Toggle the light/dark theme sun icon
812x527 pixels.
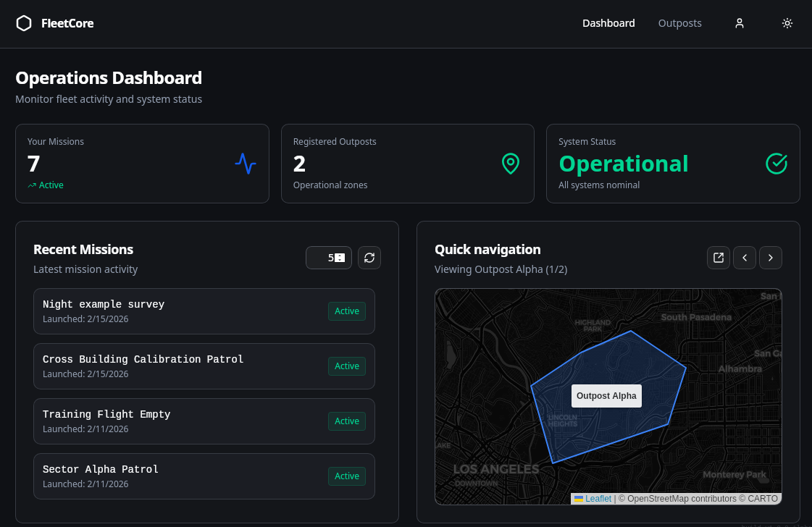tap(787, 23)
